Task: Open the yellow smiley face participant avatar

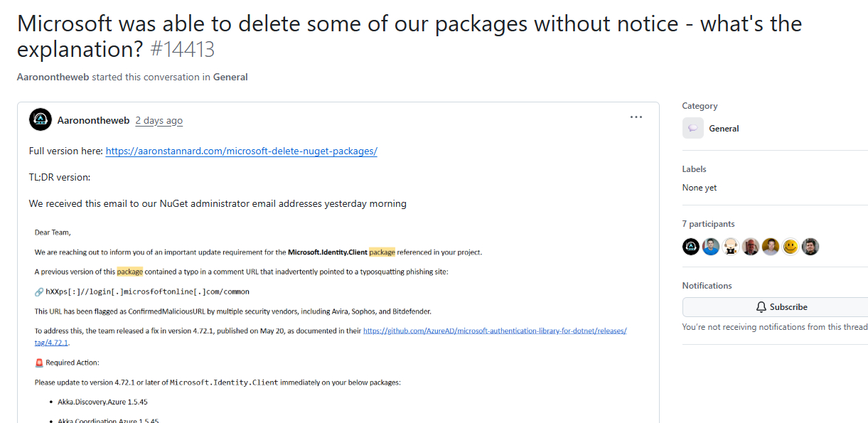Action: click(x=791, y=247)
